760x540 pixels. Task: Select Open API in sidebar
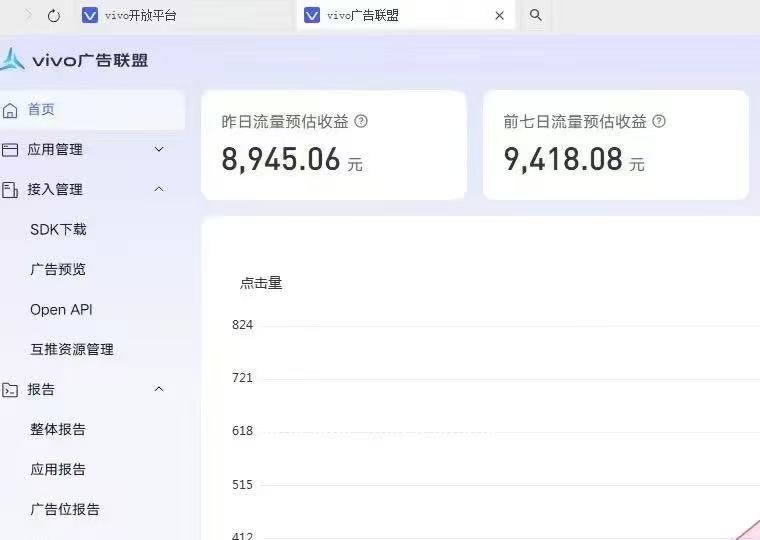click(x=61, y=309)
